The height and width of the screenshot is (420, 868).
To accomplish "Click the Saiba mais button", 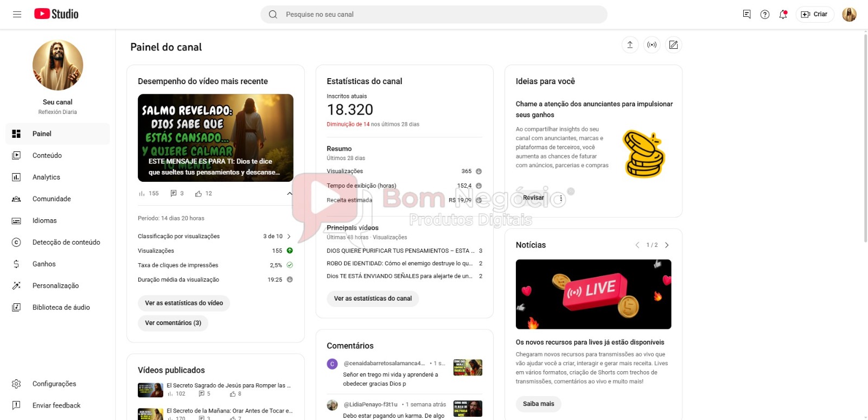I will tap(539, 404).
